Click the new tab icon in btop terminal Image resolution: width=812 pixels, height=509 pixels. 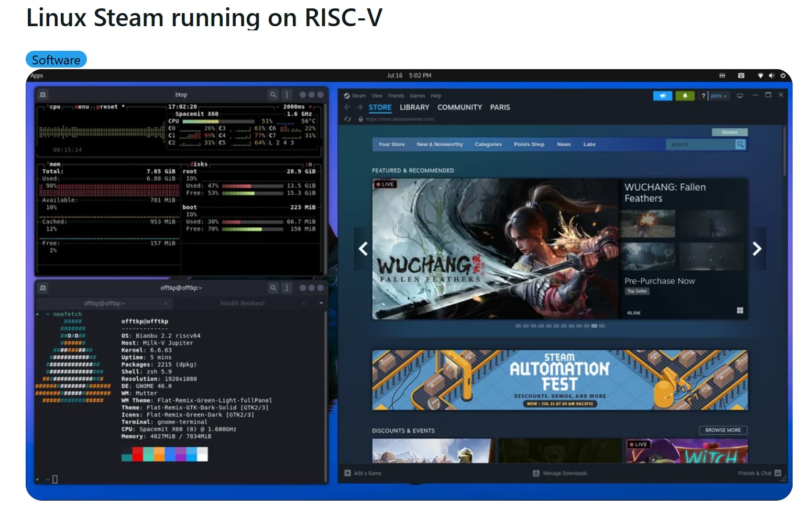(43, 95)
